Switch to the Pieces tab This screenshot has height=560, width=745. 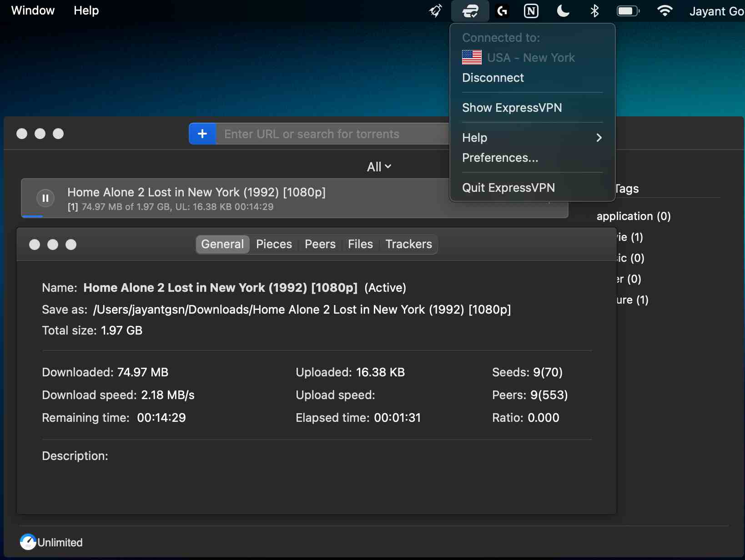tap(274, 244)
